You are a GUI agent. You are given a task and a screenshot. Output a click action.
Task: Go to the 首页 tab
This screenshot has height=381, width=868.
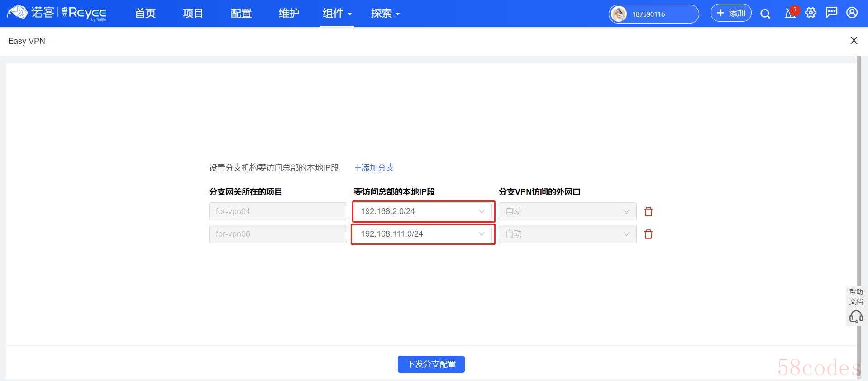[x=145, y=14]
